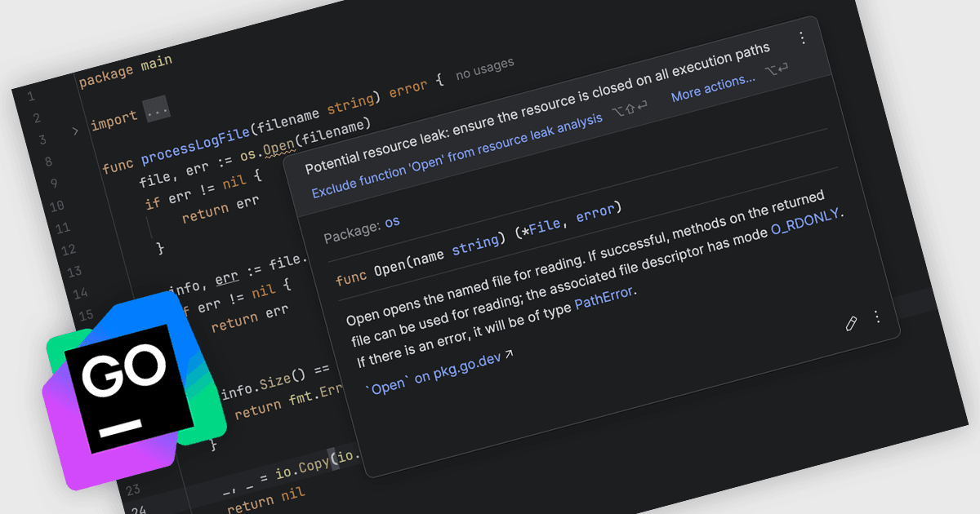
Task: Open the More actions... link
Action: pos(713,87)
